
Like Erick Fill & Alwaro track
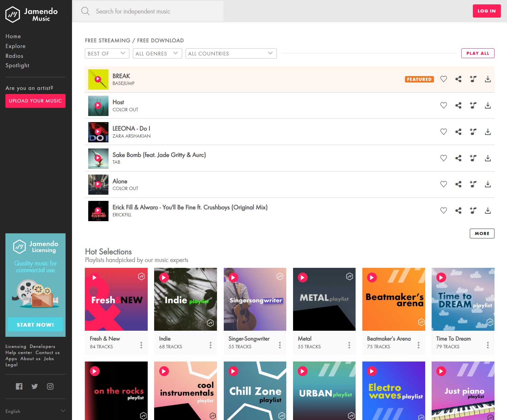pos(443,211)
